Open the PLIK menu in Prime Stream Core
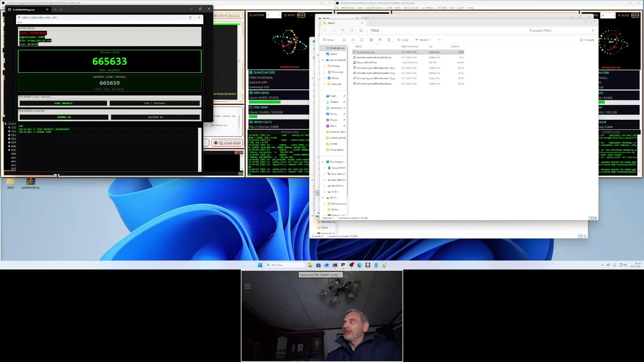Image resolution: width=644 pixels, height=362 pixels. tap(20, 22)
